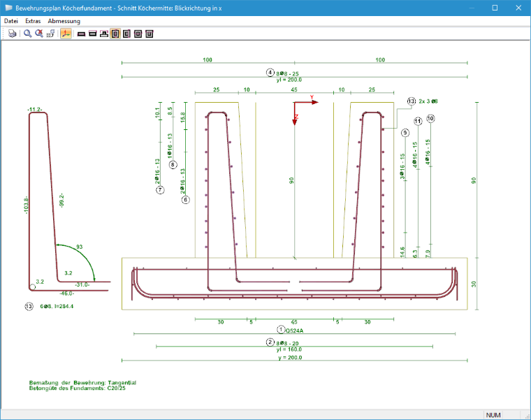Open the Extras menu

click(x=33, y=21)
